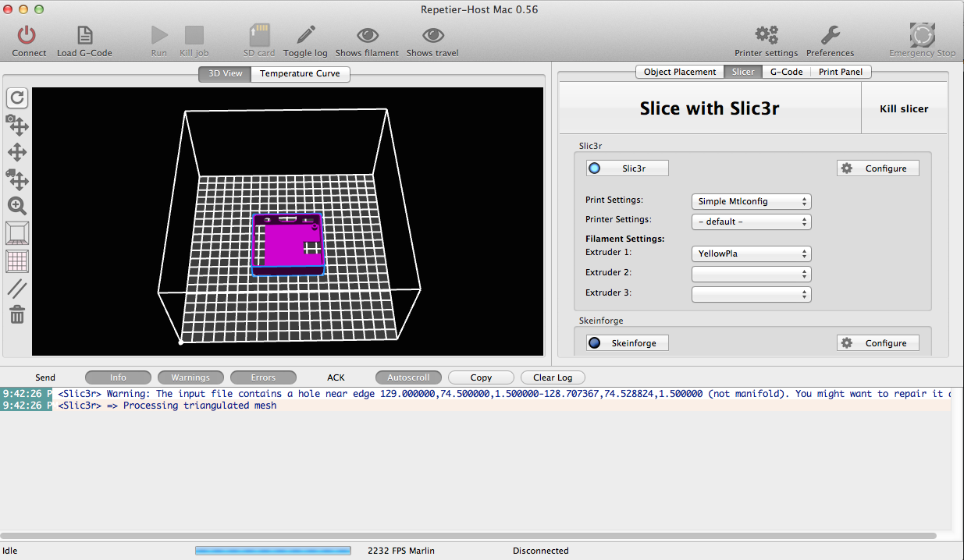Click Configure for Skeinforge
Viewport: 964px width, 560px height.
coord(878,343)
